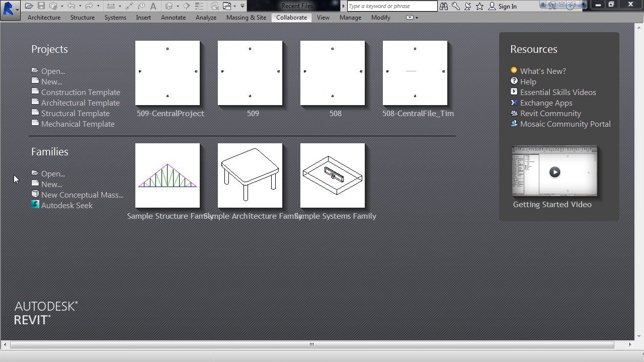Click Open... under Projects
This screenshot has height=362, width=644.
(53, 71)
